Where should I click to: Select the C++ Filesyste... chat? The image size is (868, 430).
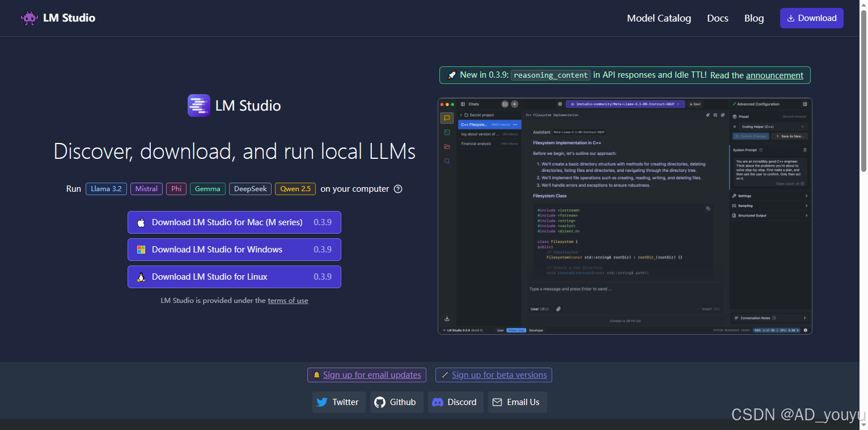pyautogui.click(x=490, y=124)
